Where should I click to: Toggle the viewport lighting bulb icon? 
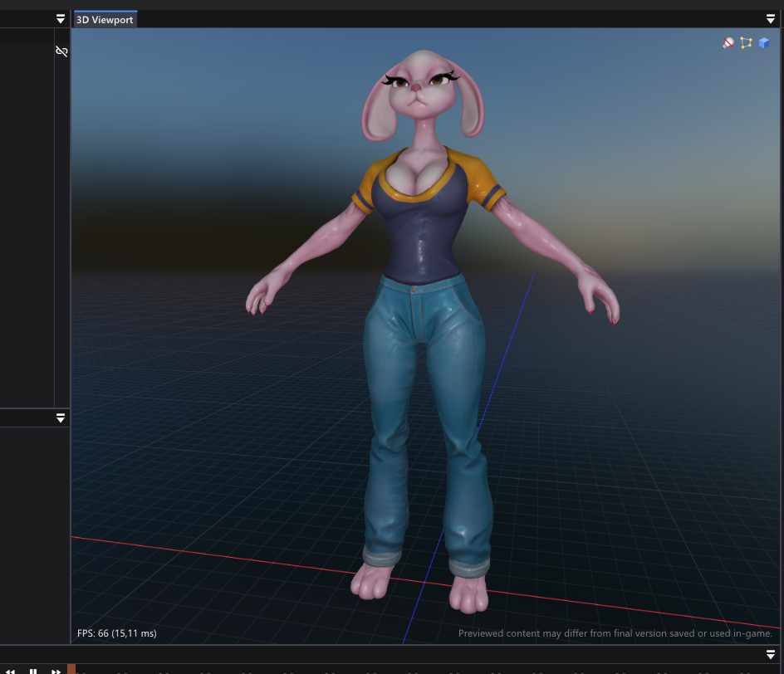[x=728, y=43]
